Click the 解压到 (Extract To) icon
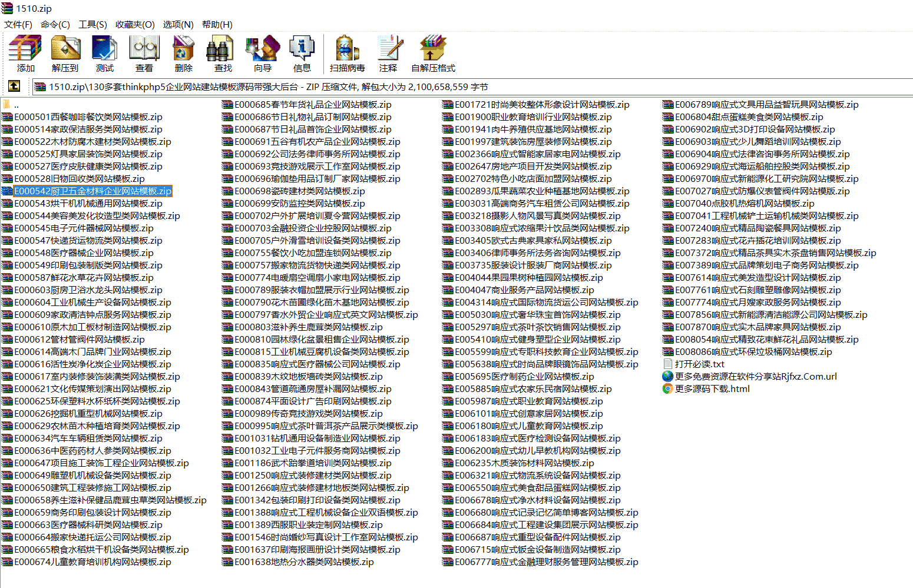Screen dimensions: 913x588 coord(65,54)
